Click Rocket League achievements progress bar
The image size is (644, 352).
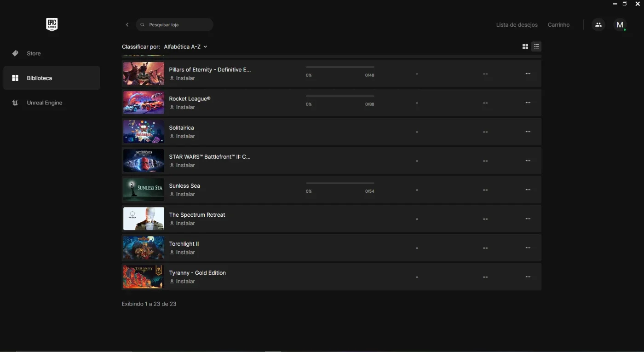pos(340,96)
